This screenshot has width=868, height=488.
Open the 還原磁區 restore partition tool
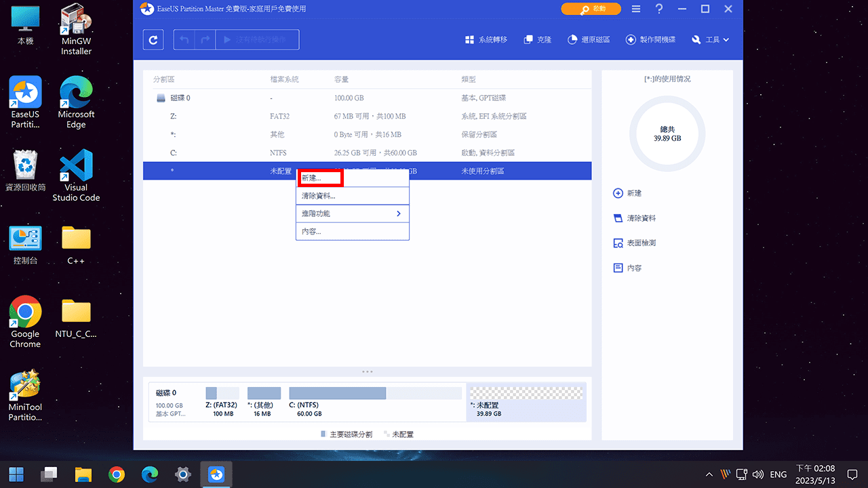[x=589, y=39]
